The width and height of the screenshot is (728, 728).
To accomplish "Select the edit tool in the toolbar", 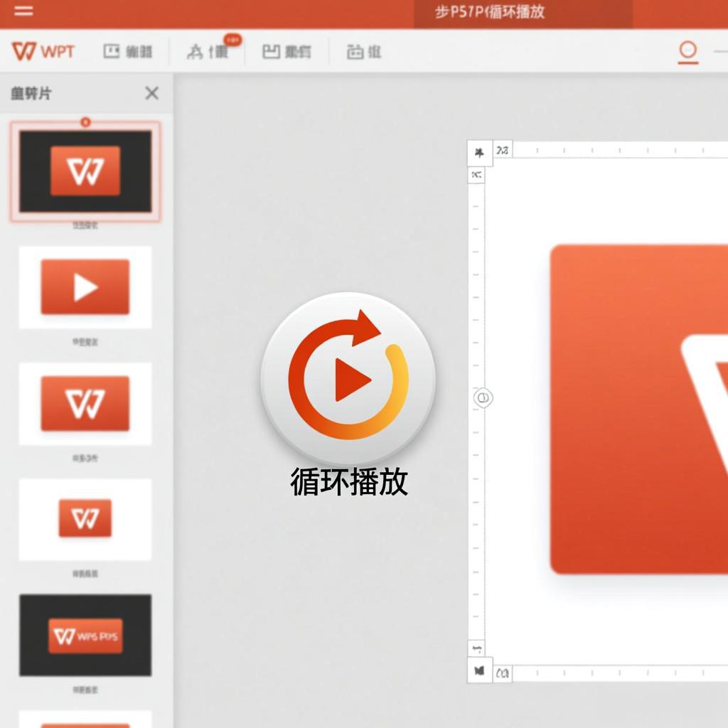I will click(x=129, y=51).
